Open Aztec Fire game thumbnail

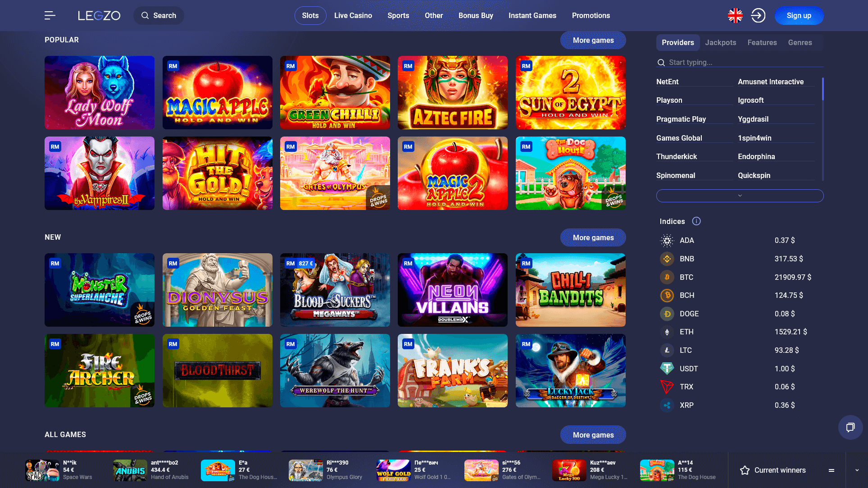coord(453,93)
